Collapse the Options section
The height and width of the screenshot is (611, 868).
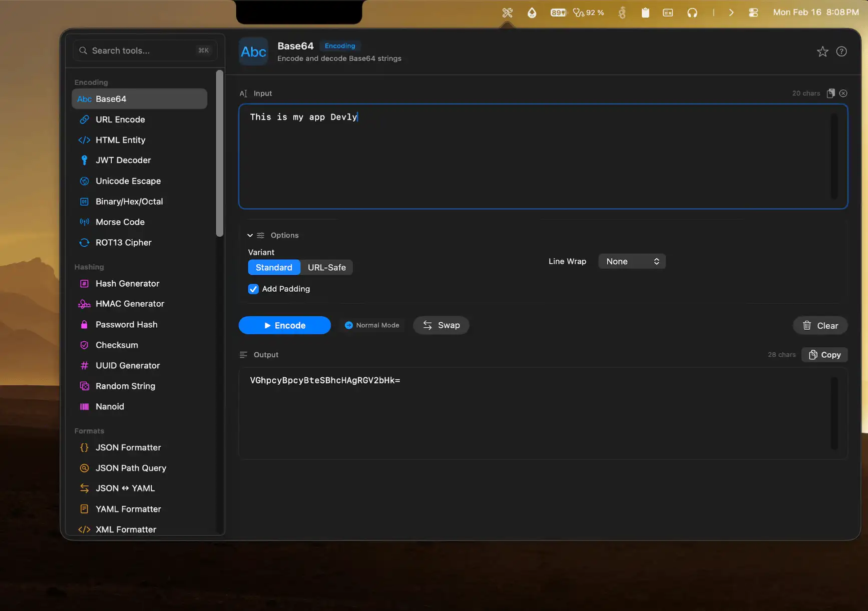(250, 235)
